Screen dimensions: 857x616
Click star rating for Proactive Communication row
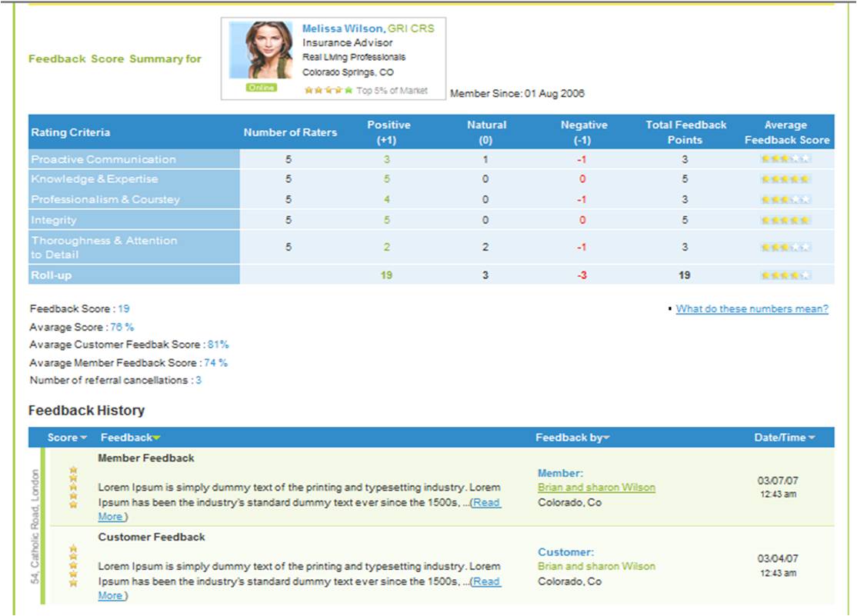pos(785,159)
